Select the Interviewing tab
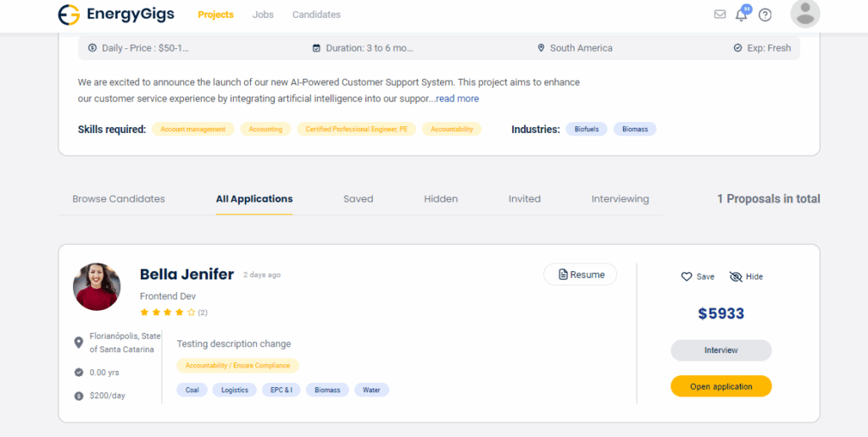This screenshot has height=437, width=868. tap(620, 199)
